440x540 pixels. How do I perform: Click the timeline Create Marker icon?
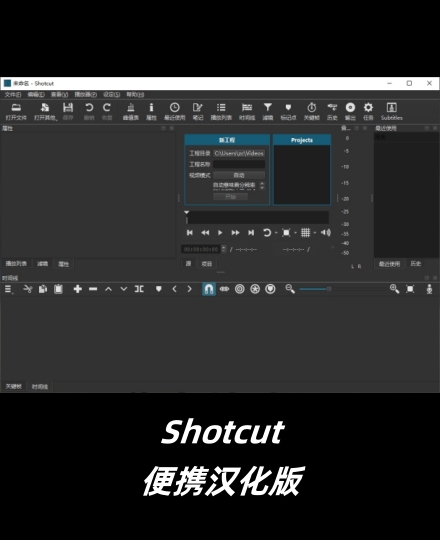click(x=158, y=289)
